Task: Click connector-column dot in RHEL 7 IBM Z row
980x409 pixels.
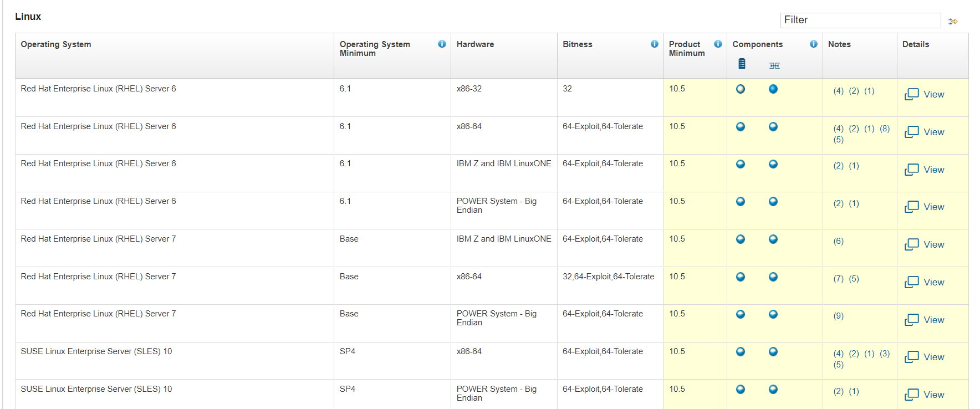Action: click(773, 239)
